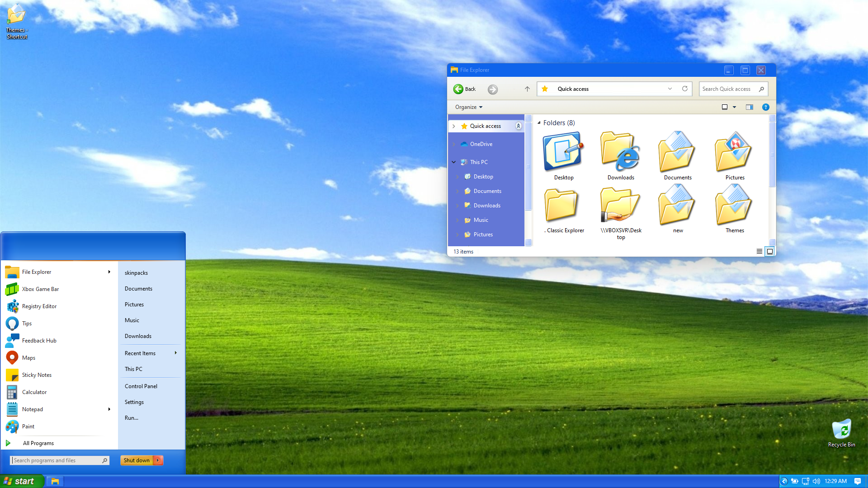This screenshot has height=488, width=868.
Task: Open the Registry Editor from the Start menu
Action: [x=39, y=306]
